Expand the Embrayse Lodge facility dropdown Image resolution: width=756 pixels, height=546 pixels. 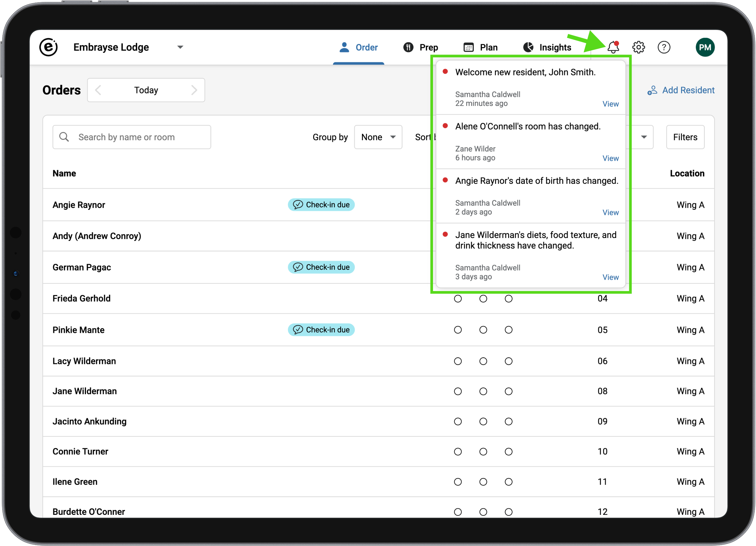180,47
